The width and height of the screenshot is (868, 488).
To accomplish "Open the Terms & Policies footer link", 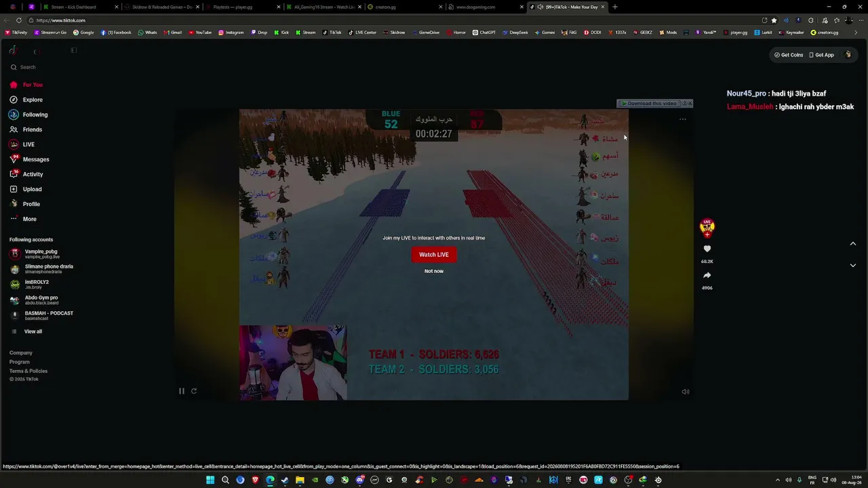I will click(28, 371).
